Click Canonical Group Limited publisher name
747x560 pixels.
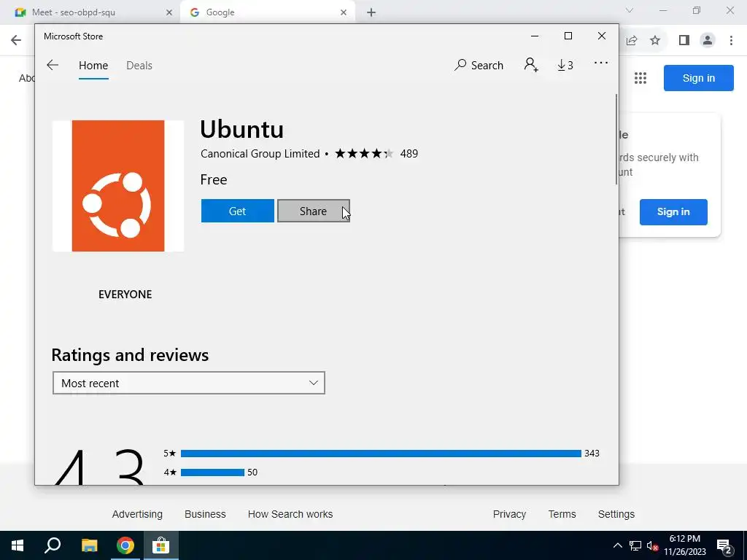click(x=260, y=154)
